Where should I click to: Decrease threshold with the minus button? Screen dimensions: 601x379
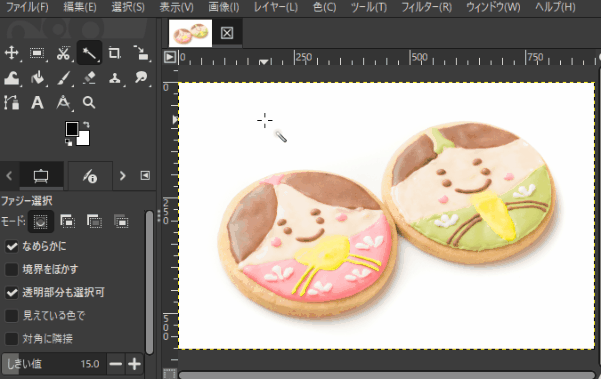pos(116,364)
